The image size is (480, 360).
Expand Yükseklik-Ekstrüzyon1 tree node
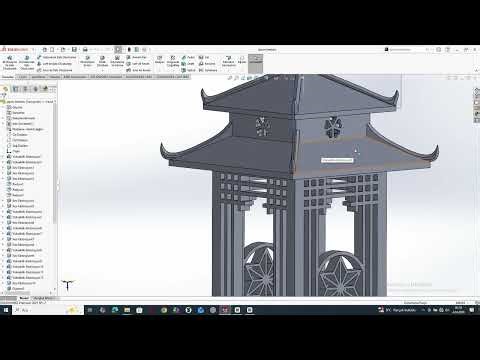pos(3,157)
